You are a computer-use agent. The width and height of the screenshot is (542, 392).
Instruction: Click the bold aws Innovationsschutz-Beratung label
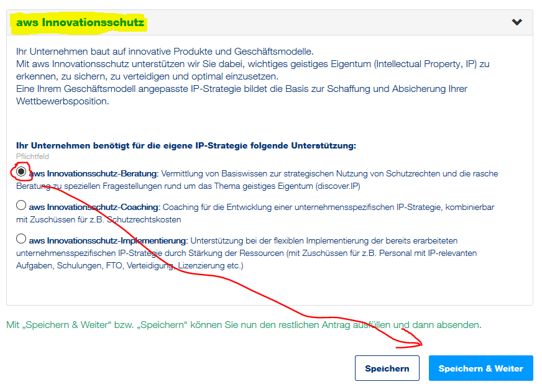click(x=93, y=173)
